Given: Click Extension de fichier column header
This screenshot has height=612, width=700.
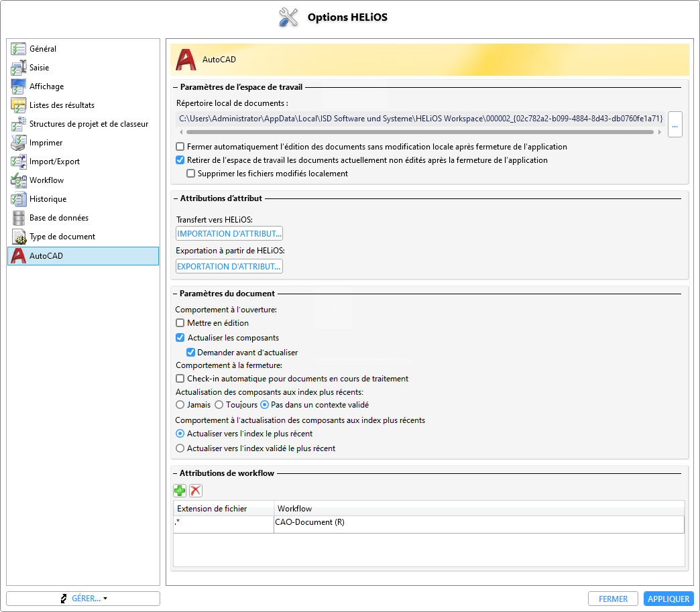Looking at the screenshot, I should (x=223, y=509).
